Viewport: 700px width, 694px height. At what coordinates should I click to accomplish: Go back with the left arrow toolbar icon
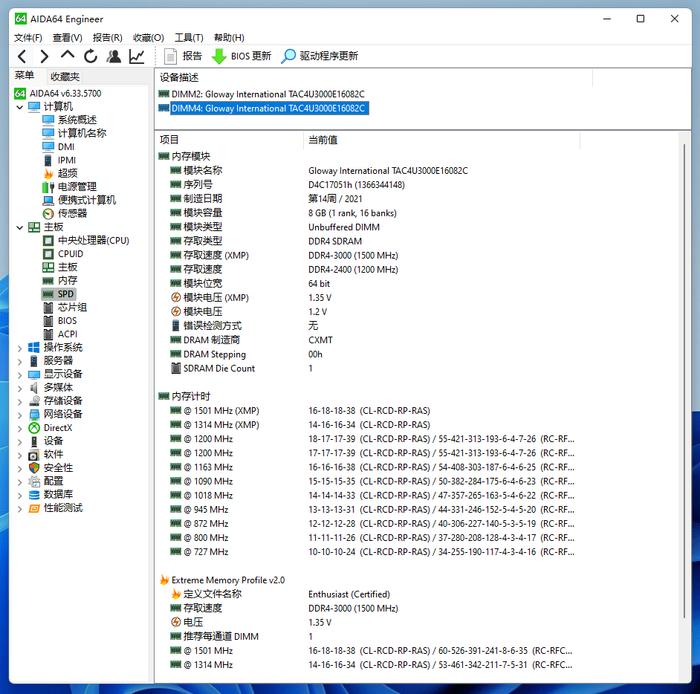22,56
